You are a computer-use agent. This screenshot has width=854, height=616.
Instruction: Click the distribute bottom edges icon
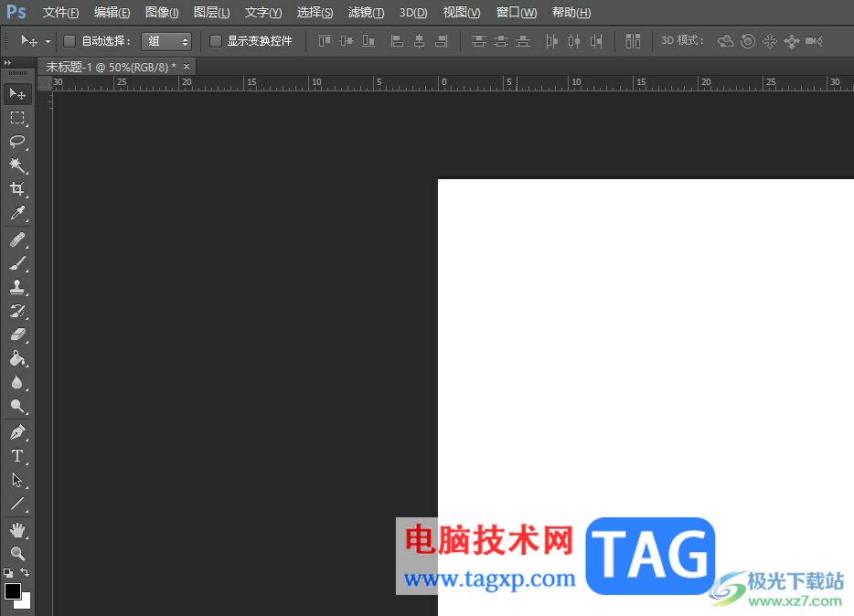coord(523,41)
